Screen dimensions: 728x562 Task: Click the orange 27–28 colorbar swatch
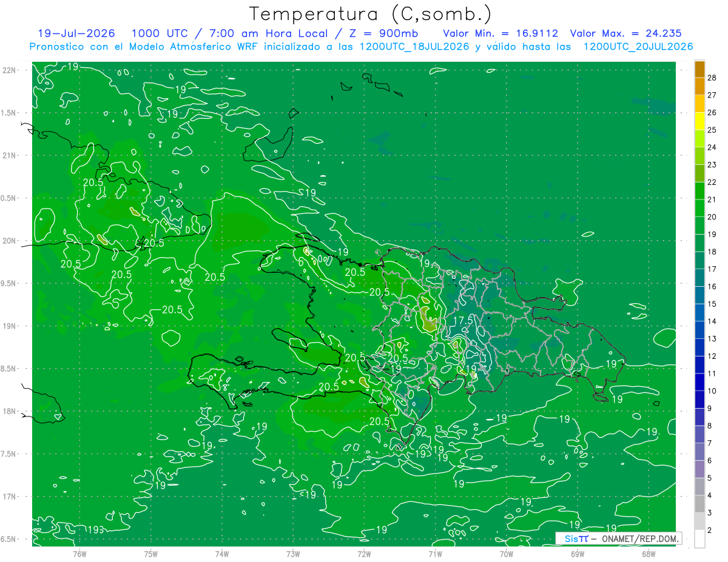pyautogui.click(x=699, y=86)
